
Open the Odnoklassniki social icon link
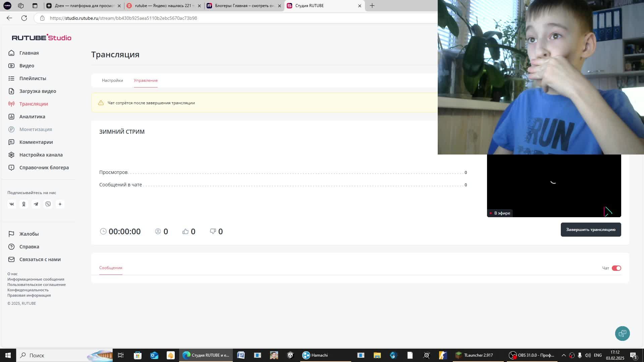[x=24, y=204]
